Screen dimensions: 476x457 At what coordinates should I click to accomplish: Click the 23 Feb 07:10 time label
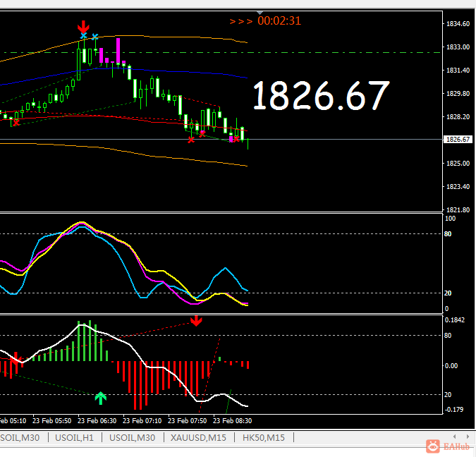click(142, 421)
